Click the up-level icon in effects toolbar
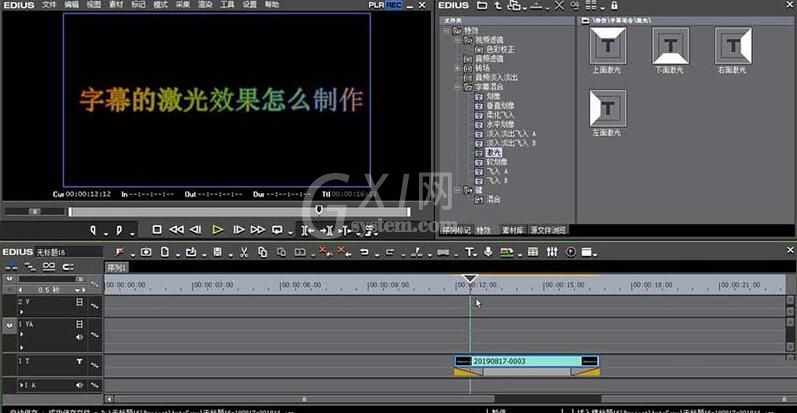Viewport: 797px width, 413px height. [498, 6]
